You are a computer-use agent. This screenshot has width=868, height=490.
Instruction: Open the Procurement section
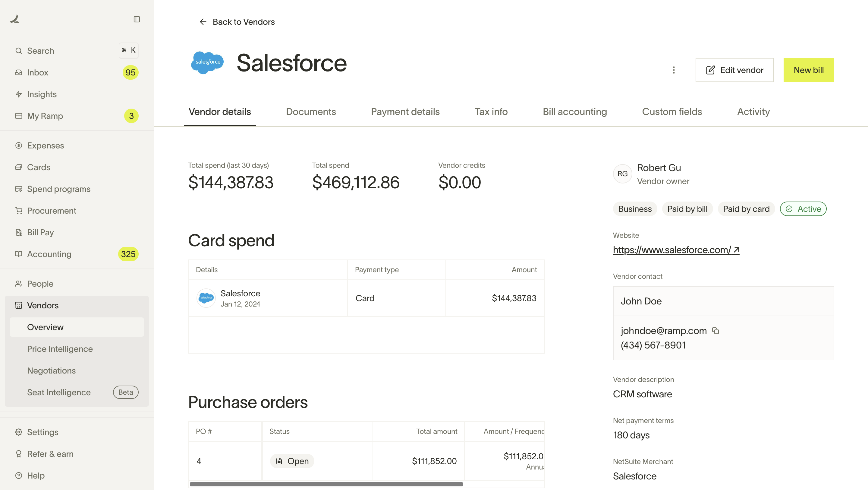click(52, 210)
